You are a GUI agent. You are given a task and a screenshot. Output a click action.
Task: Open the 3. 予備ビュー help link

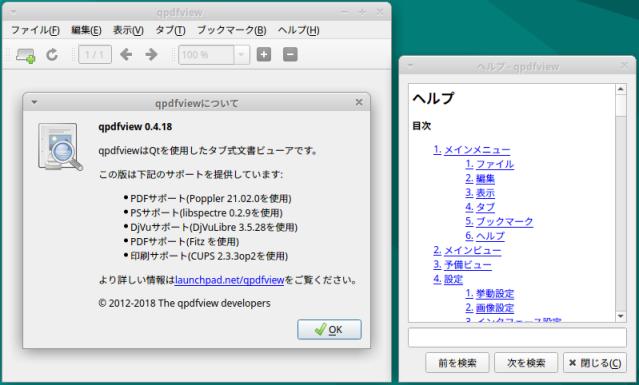[462, 264]
